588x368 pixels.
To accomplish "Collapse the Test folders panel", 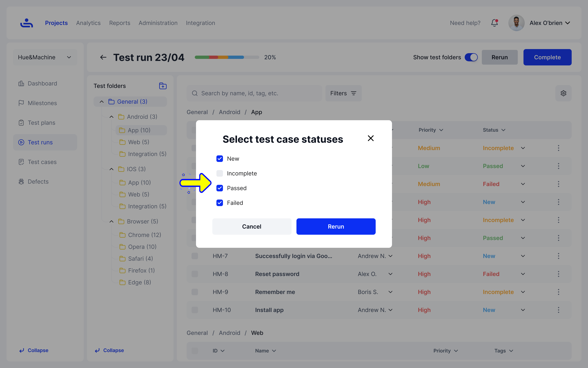I will [x=109, y=350].
